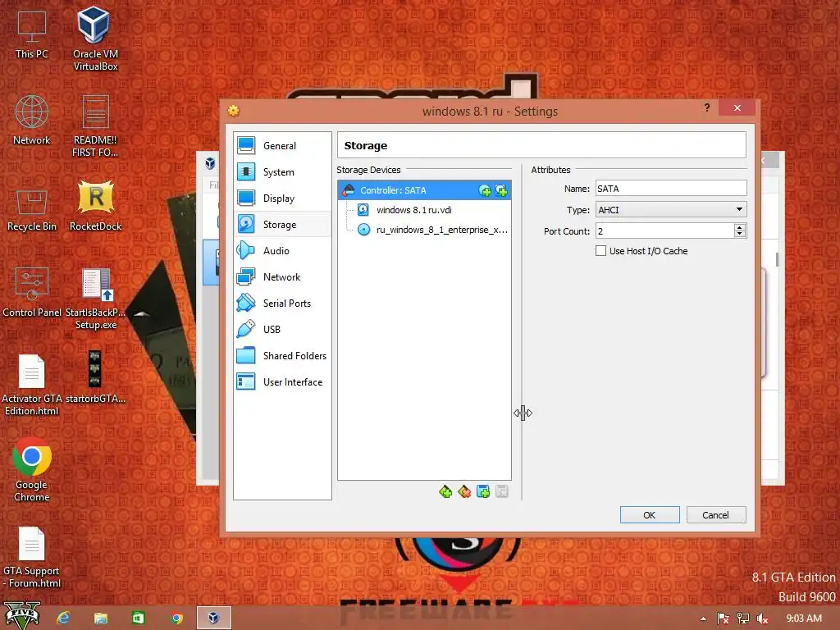Select the Control Panel desktop icon
The width and height of the screenshot is (840, 630).
point(32,292)
